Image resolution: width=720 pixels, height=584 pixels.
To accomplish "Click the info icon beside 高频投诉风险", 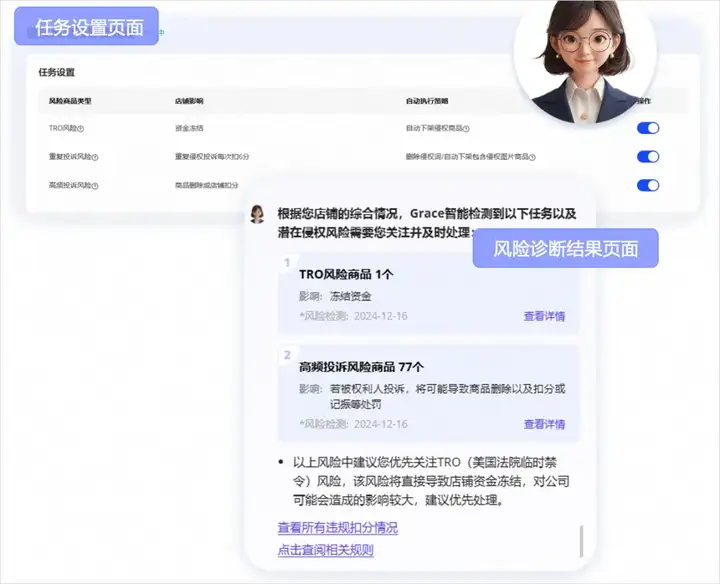I will tap(95, 186).
